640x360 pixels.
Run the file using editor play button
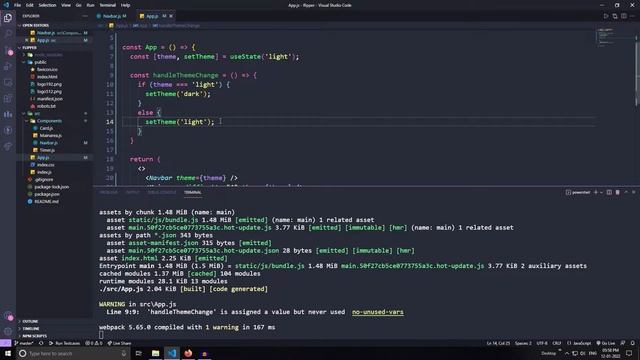606,16
